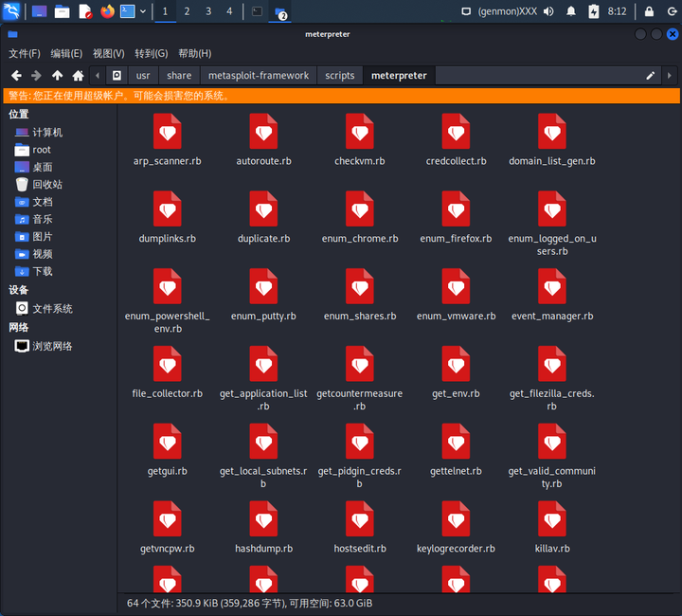This screenshot has height=616, width=682.
Task: Click the metasploit-framework path button
Action: (x=259, y=76)
